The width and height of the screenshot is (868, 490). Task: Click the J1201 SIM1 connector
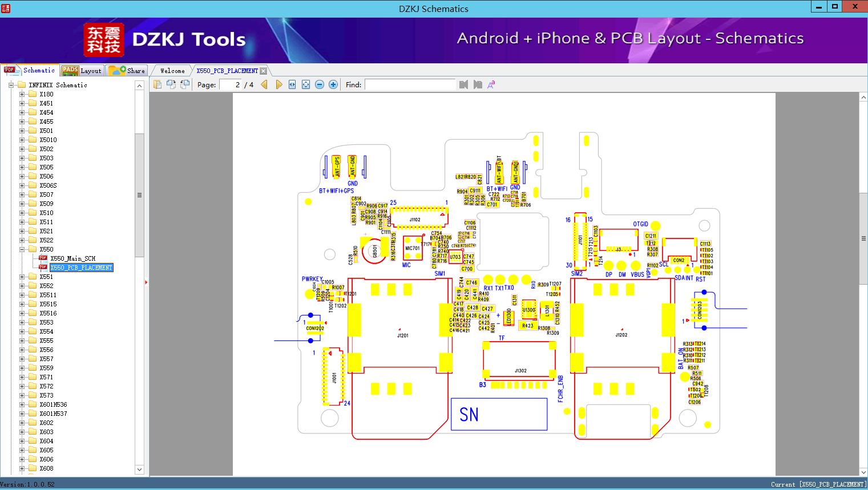click(x=399, y=359)
